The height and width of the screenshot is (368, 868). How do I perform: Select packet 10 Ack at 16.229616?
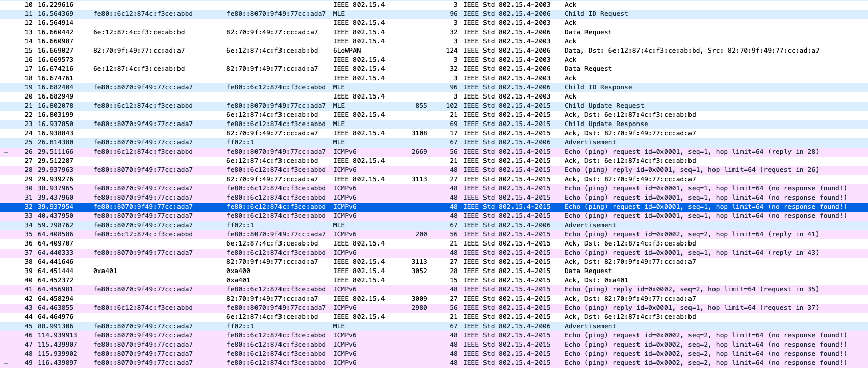[434, 5]
